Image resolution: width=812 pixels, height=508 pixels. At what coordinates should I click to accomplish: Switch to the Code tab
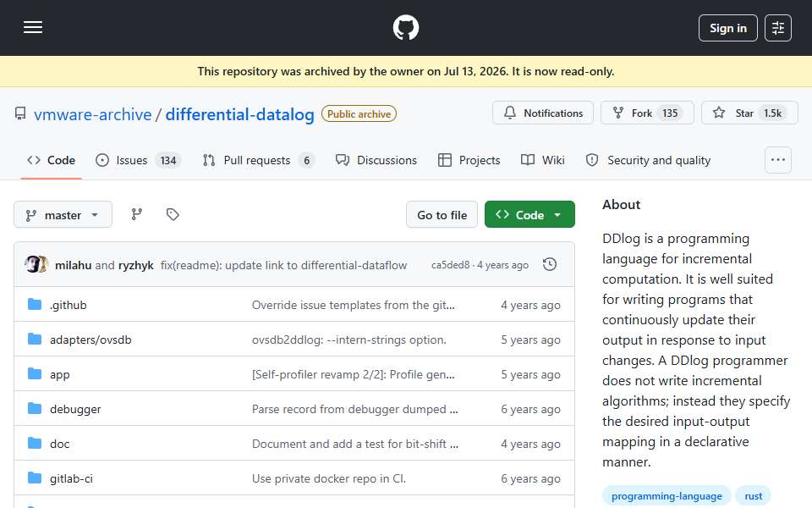51,160
